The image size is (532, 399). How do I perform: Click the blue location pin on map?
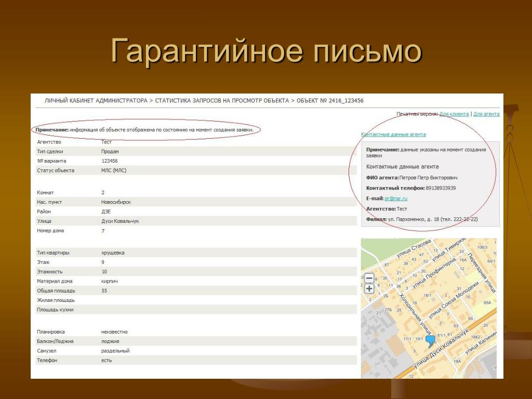coord(430,341)
